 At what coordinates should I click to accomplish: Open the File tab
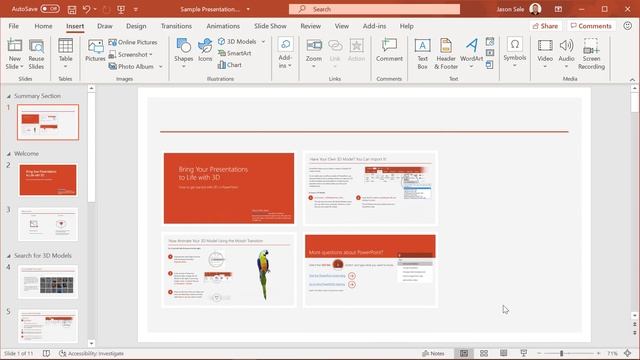tap(13, 26)
